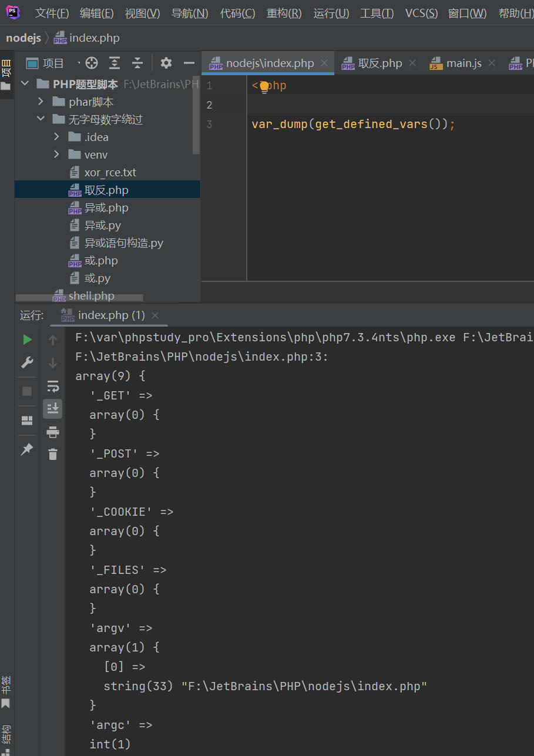Open the 重构(R) menu
This screenshot has width=534, height=756.
click(284, 13)
